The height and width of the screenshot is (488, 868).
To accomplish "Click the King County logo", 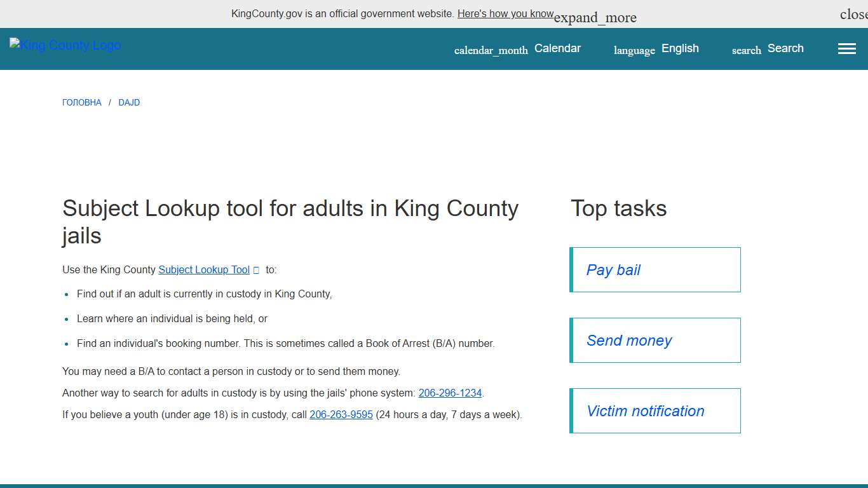I will [64, 45].
